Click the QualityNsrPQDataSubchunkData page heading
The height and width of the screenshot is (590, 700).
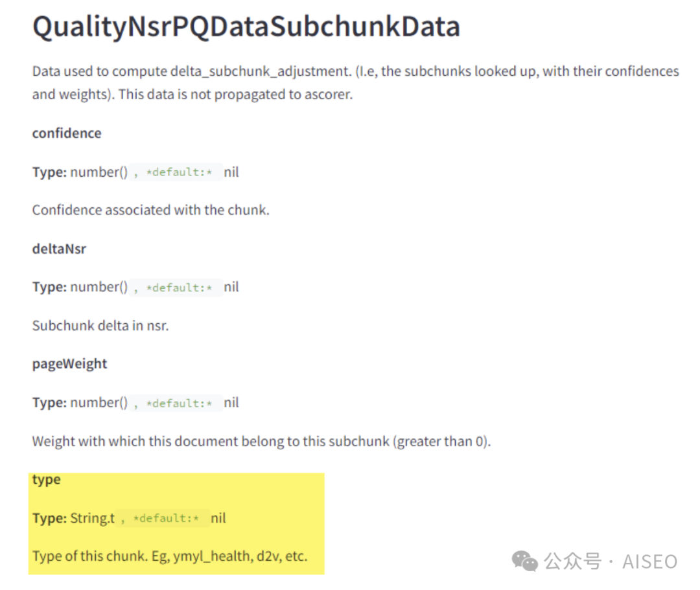pos(246,27)
